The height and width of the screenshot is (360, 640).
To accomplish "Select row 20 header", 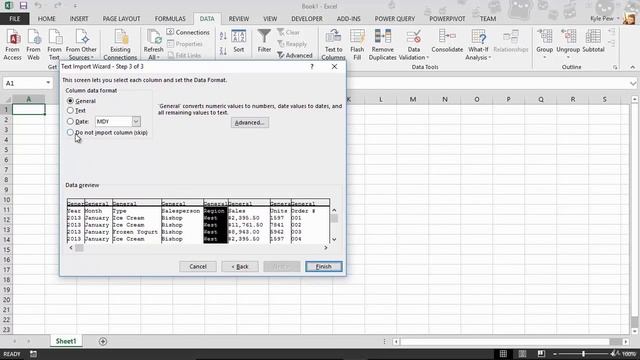I will 6,300.
